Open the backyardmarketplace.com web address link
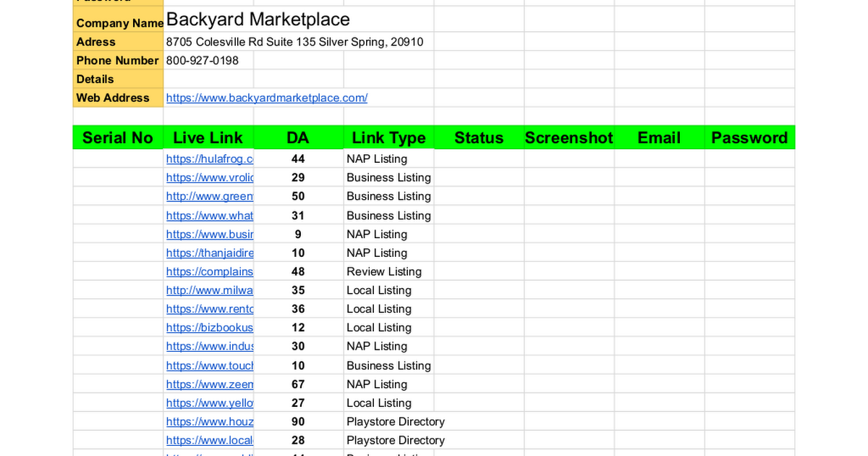 coord(267,98)
